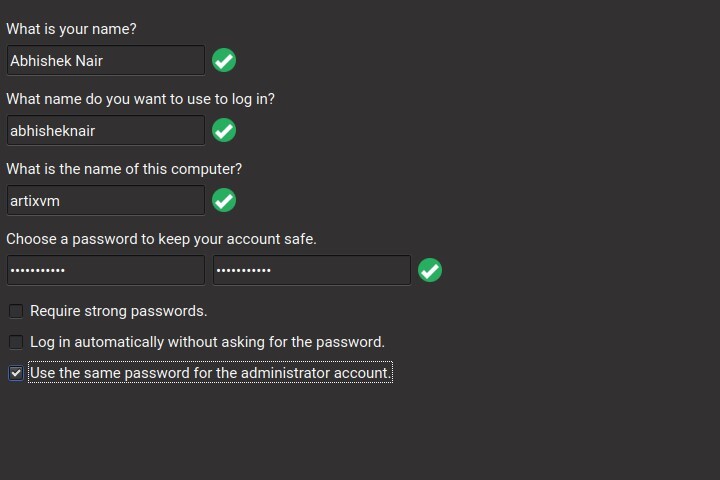The width and height of the screenshot is (720, 480).
Task: Click the 'Log in automatically' label text
Action: pos(207,342)
